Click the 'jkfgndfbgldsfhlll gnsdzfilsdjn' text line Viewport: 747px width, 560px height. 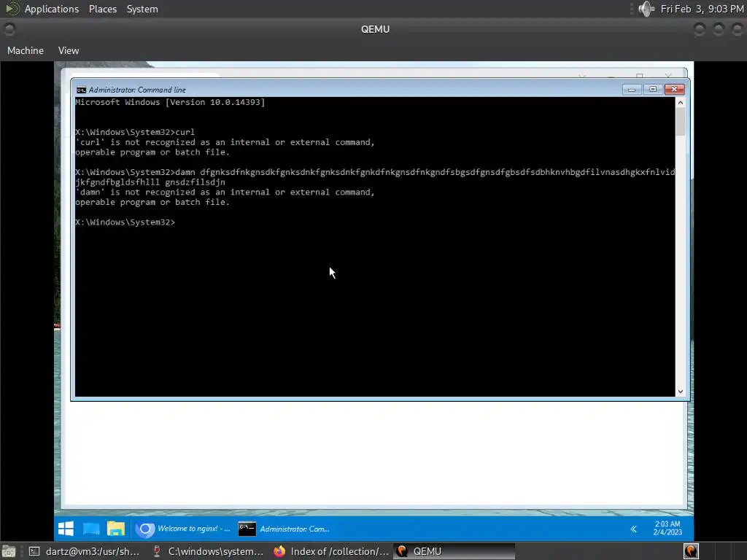[x=150, y=182]
